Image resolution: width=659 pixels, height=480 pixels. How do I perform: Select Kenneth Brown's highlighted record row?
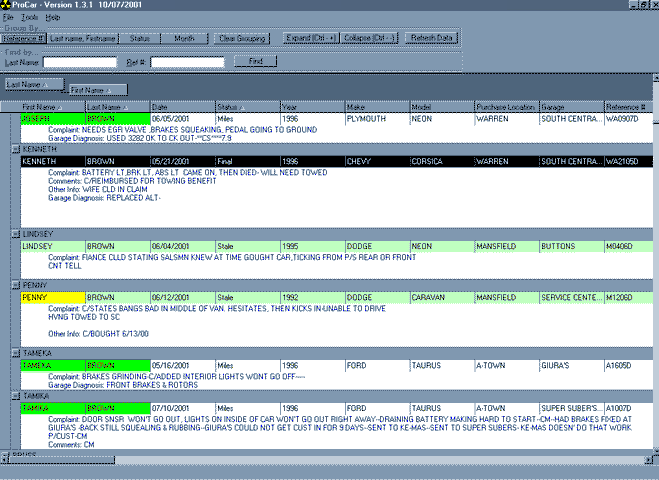pyautogui.click(x=330, y=160)
